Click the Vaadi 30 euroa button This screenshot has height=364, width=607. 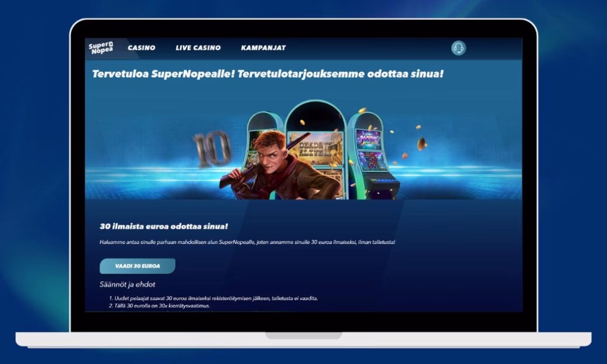[x=137, y=266]
